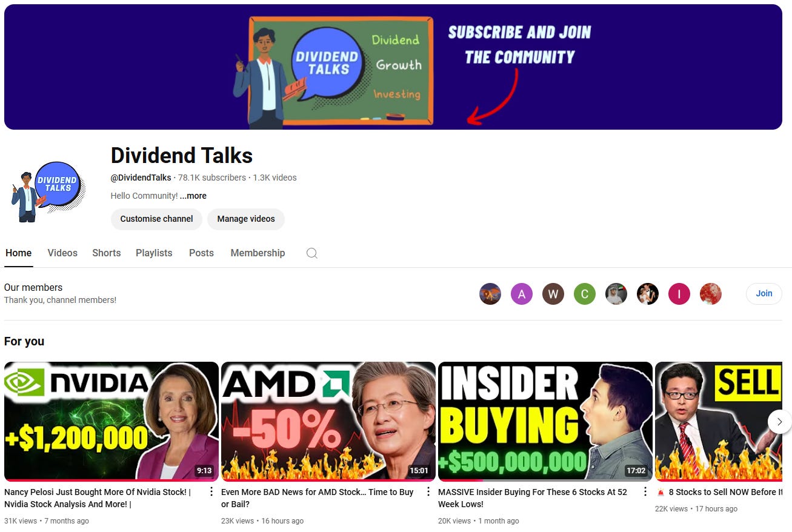
Task: Click the last member avatar beside Join
Action: [x=711, y=294]
